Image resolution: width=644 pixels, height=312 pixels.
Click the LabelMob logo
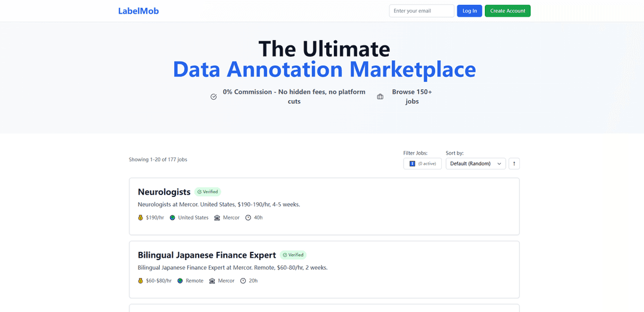coord(138,11)
